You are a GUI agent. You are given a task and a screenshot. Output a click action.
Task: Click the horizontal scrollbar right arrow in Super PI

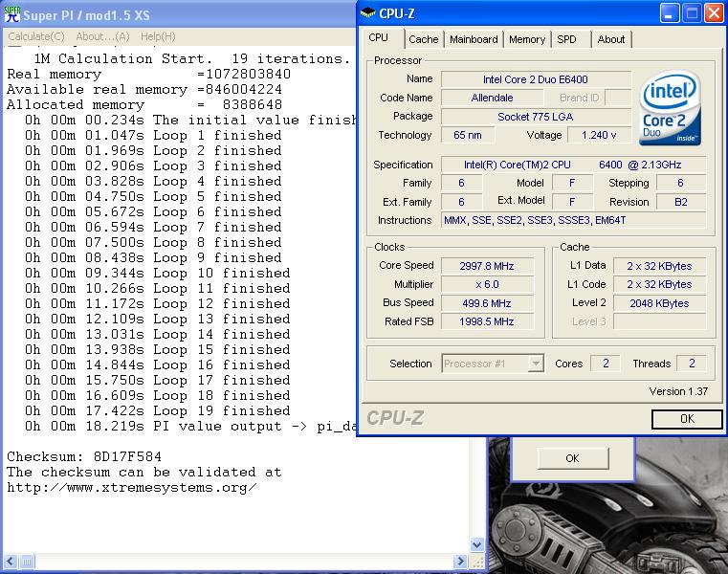(460, 562)
